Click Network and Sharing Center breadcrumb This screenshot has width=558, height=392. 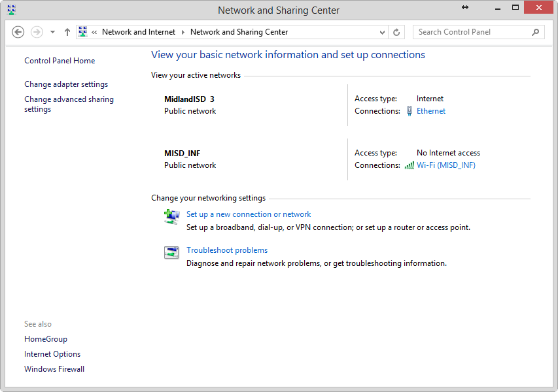(x=239, y=32)
